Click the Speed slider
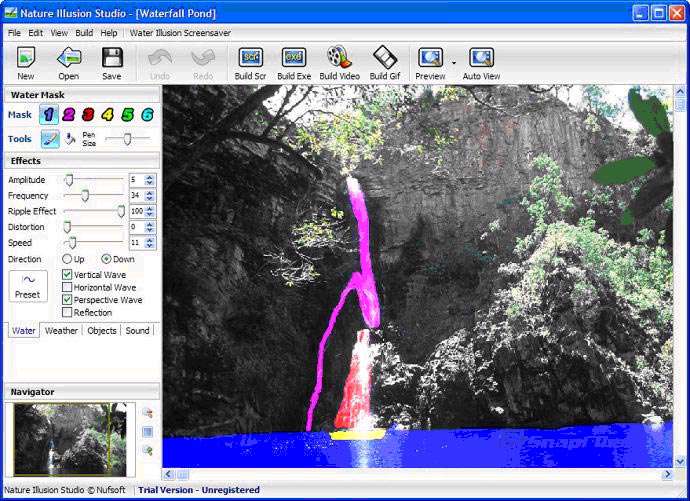 (x=94, y=243)
